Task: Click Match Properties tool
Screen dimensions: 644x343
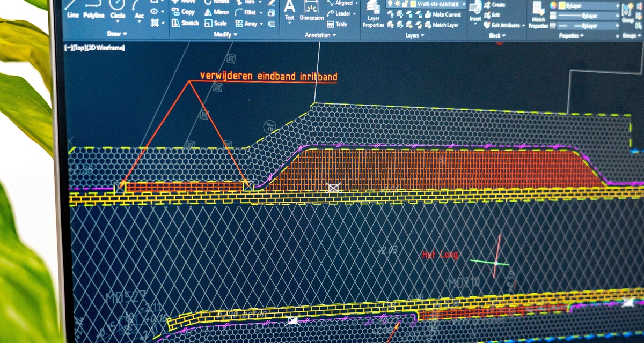Action: (538, 14)
